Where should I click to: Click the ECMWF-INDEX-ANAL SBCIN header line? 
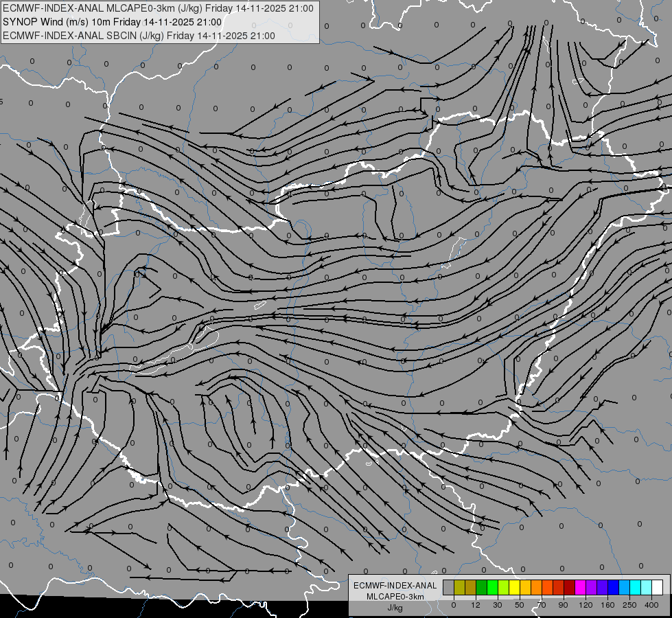pyautogui.click(x=139, y=36)
